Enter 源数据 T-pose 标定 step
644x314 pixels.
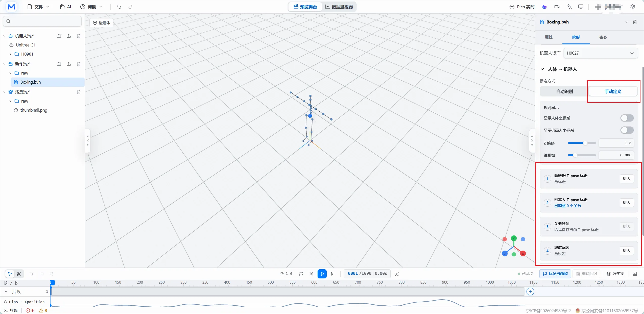pos(627,179)
